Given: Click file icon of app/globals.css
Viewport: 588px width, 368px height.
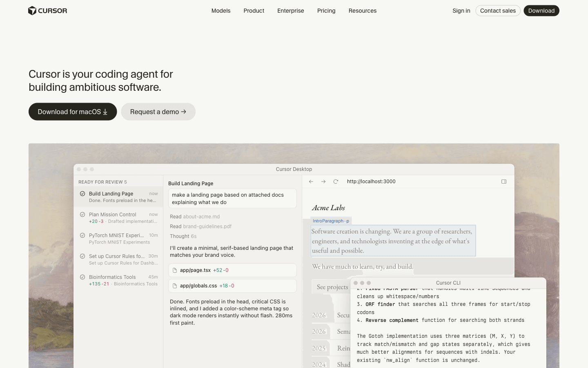Looking at the screenshot, I should pyautogui.click(x=175, y=286).
